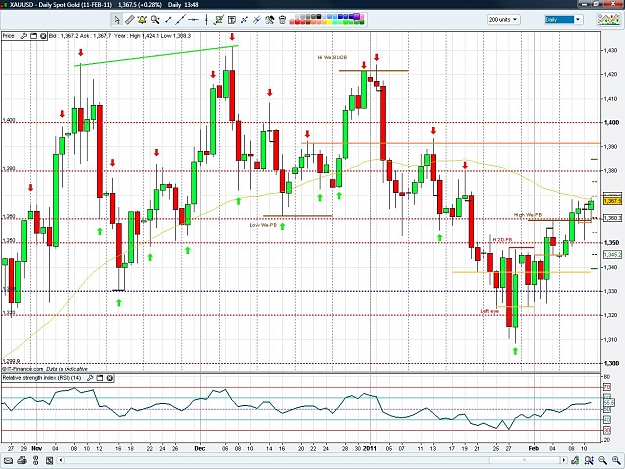Image resolution: width=625 pixels, height=469 pixels.
Task: Click the 1,400 label on right price axis
Action: point(611,123)
